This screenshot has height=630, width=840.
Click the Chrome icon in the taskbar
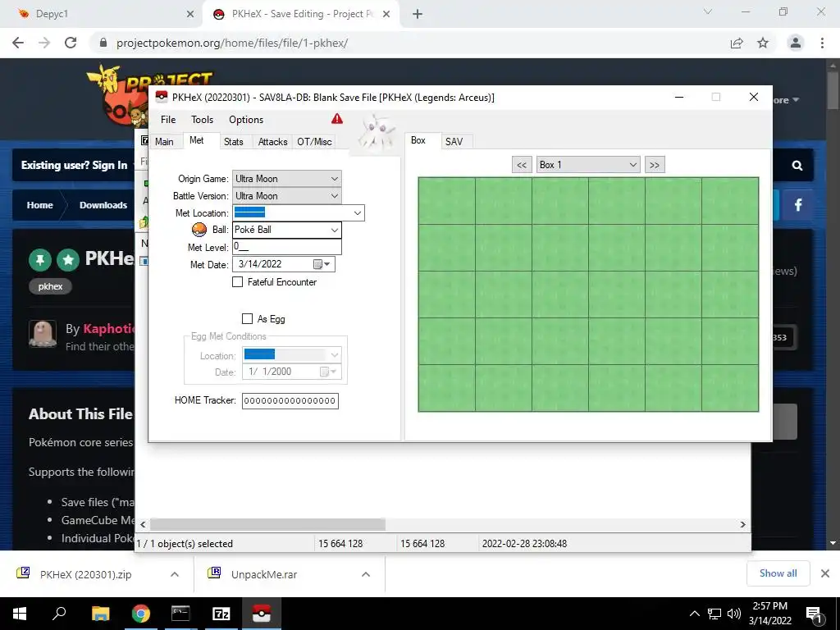click(x=140, y=614)
